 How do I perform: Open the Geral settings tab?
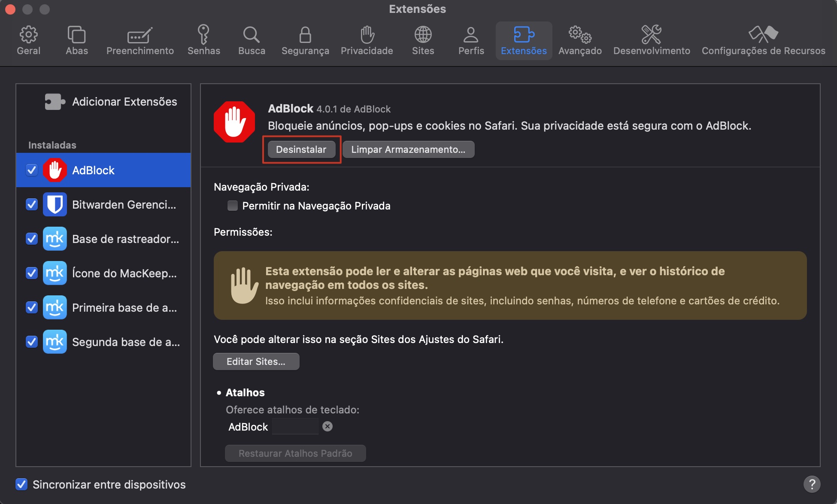click(28, 41)
